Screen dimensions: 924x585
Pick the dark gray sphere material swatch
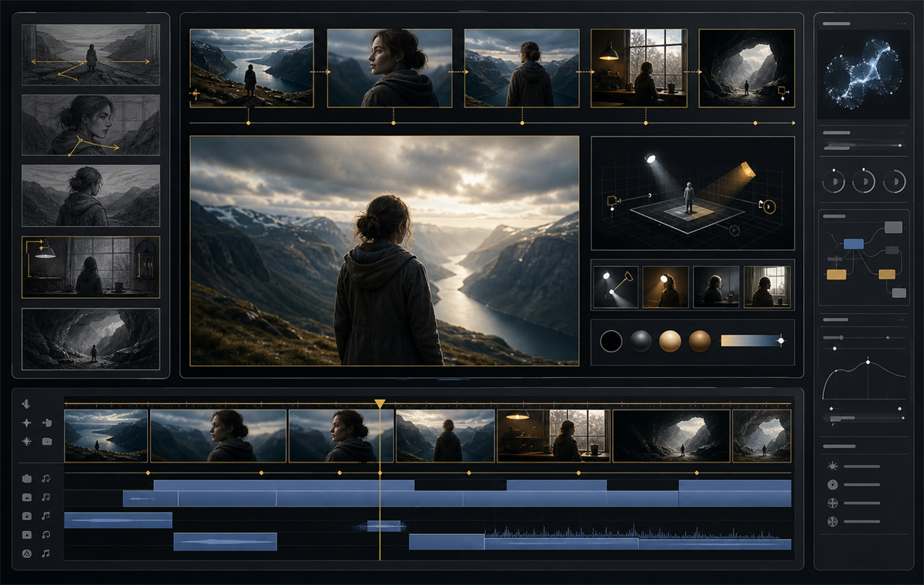coord(641,341)
